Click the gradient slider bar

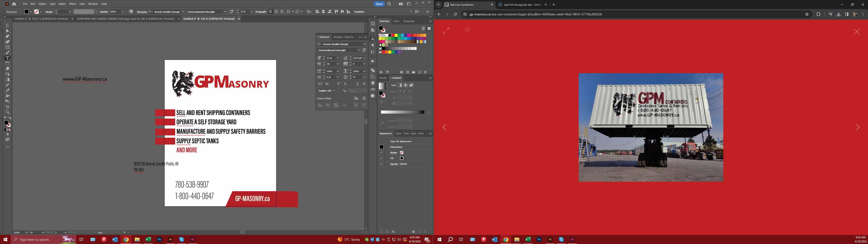click(402, 112)
